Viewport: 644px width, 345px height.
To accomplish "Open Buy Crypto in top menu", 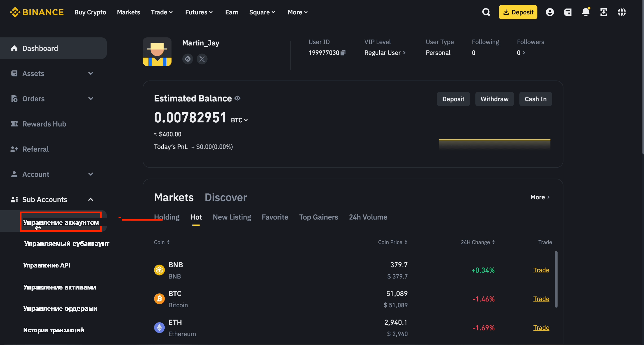I will (x=90, y=12).
